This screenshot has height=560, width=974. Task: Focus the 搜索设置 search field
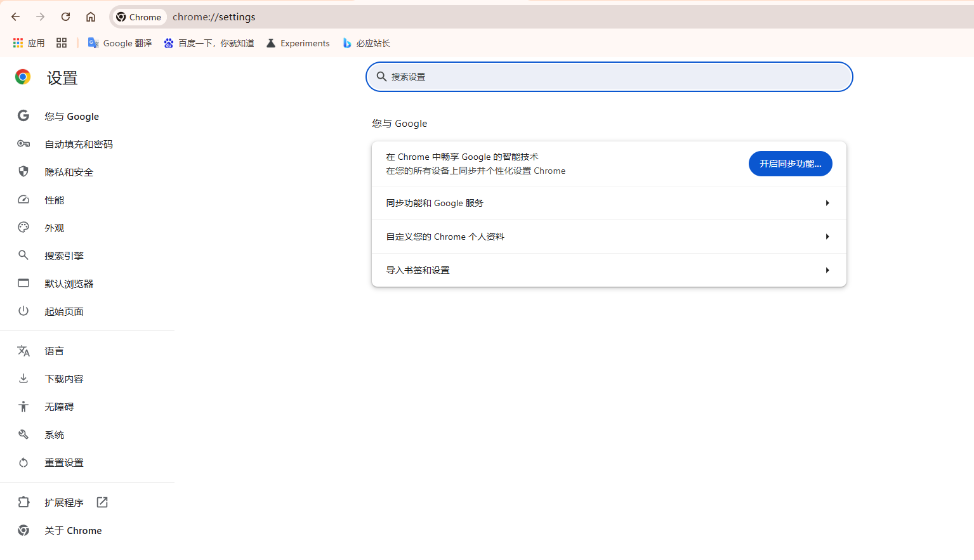609,77
